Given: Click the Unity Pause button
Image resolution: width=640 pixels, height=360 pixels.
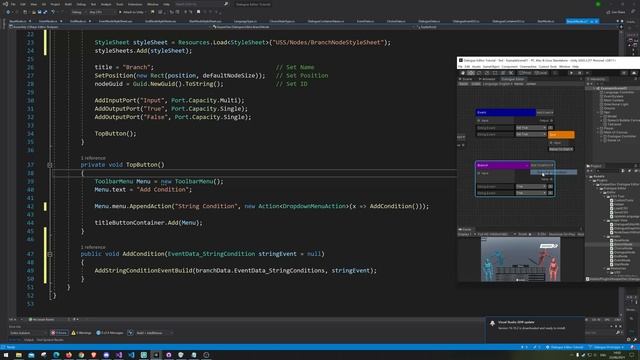Looking at the screenshot, I should (579, 73).
